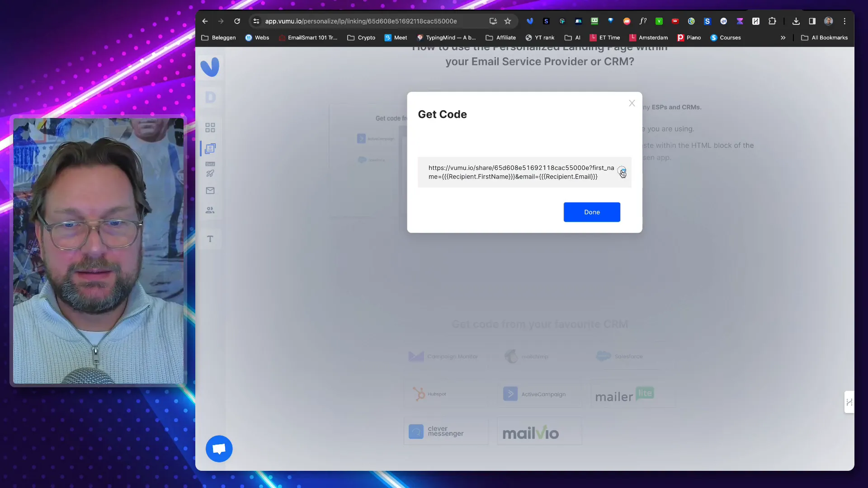Viewport: 868px width, 488px height.
Task: Open browser downloads
Action: (x=796, y=21)
